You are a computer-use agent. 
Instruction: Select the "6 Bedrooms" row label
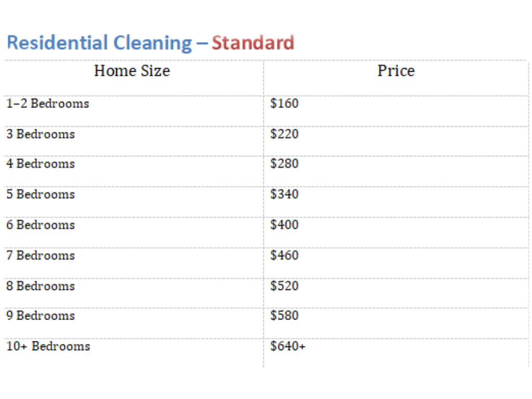coord(41,225)
